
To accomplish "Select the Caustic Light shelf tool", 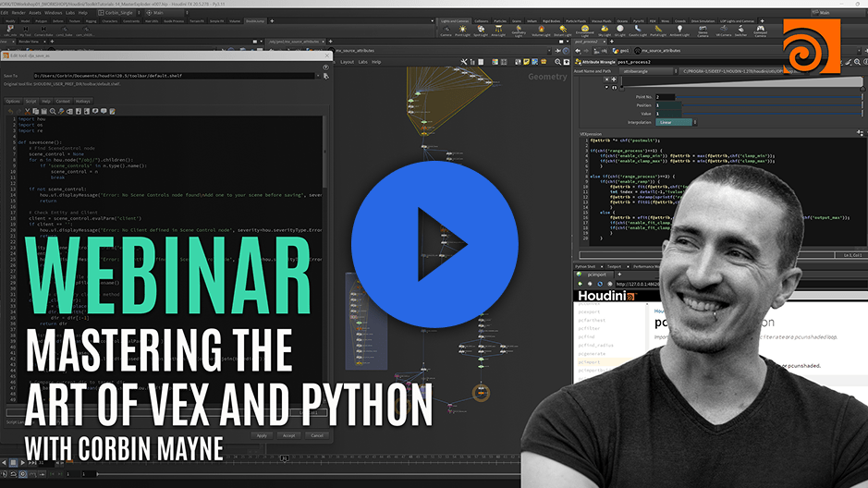I will click(x=638, y=31).
